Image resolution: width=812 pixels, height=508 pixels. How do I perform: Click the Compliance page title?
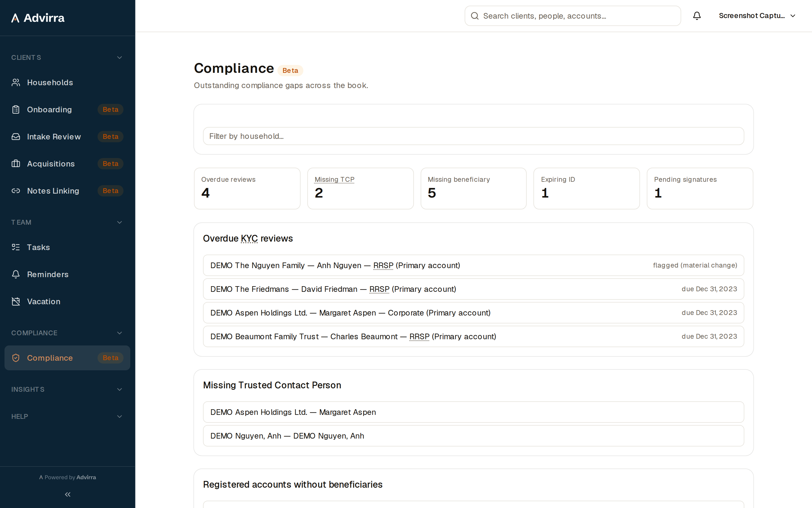coord(234,68)
